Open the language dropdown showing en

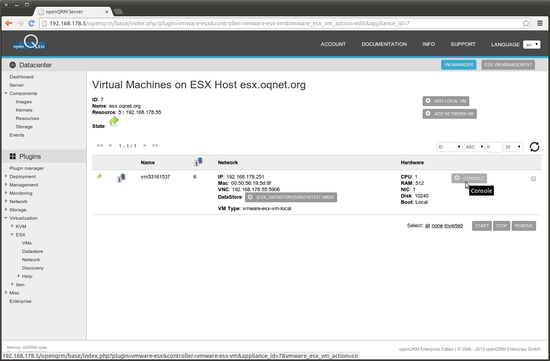[x=531, y=44]
